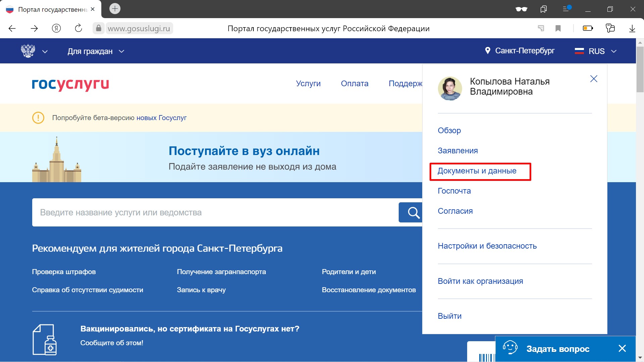Click the page translate icon
644x362 pixels.
[x=541, y=28]
